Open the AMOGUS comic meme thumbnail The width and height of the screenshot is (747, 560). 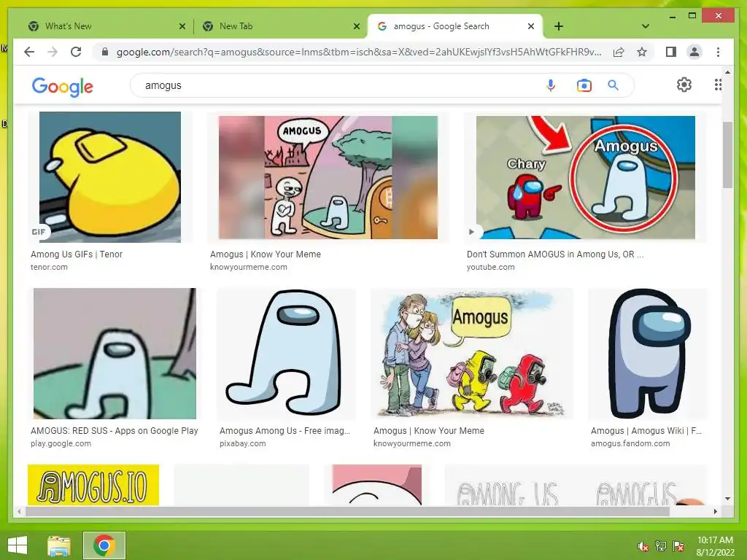[328, 177]
